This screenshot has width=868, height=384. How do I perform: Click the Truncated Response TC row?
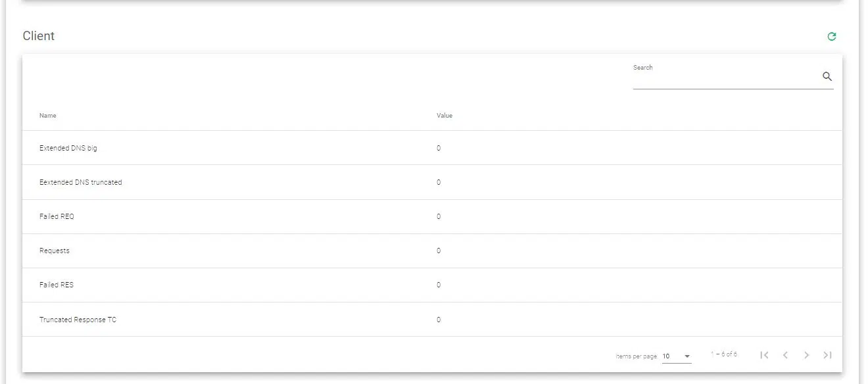click(x=78, y=320)
